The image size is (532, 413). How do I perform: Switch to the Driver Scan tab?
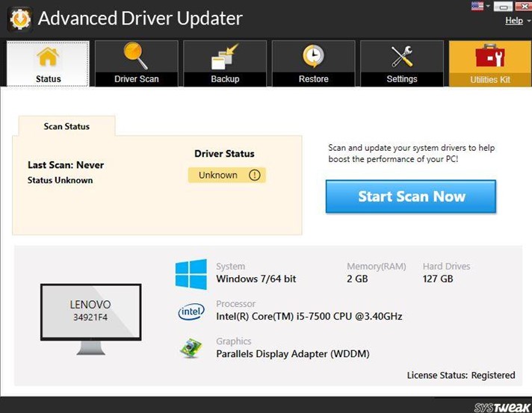(x=137, y=63)
